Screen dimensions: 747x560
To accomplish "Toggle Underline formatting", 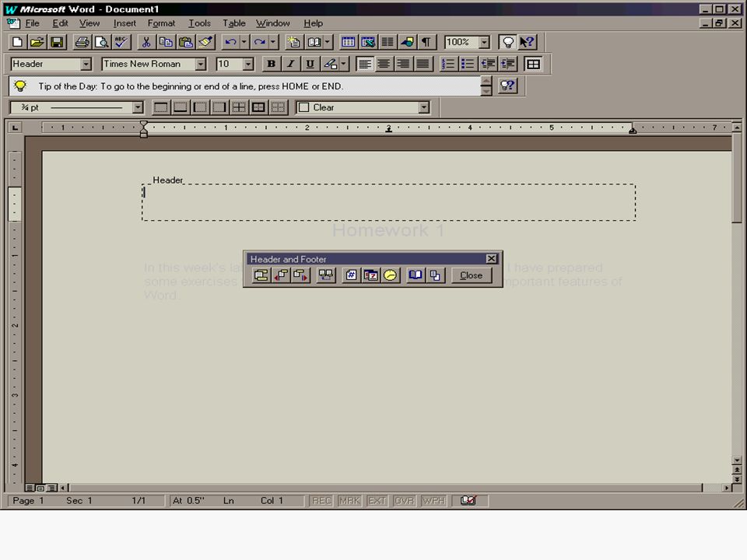I will (310, 64).
